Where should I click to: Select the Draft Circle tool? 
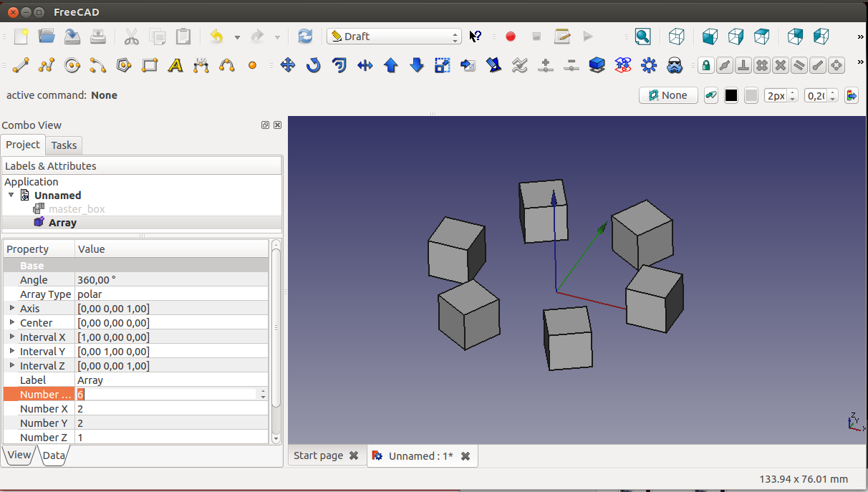(72, 66)
